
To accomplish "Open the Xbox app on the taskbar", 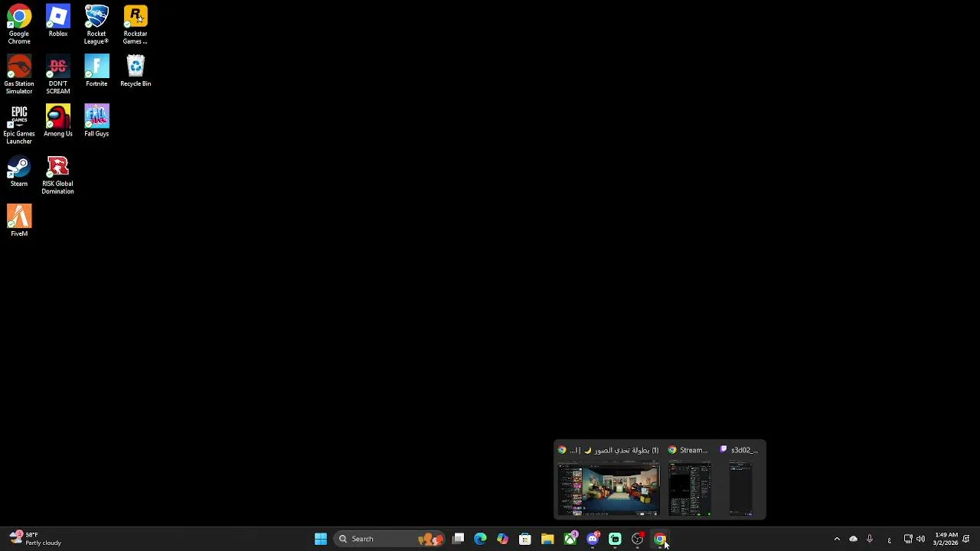I will pos(570,539).
